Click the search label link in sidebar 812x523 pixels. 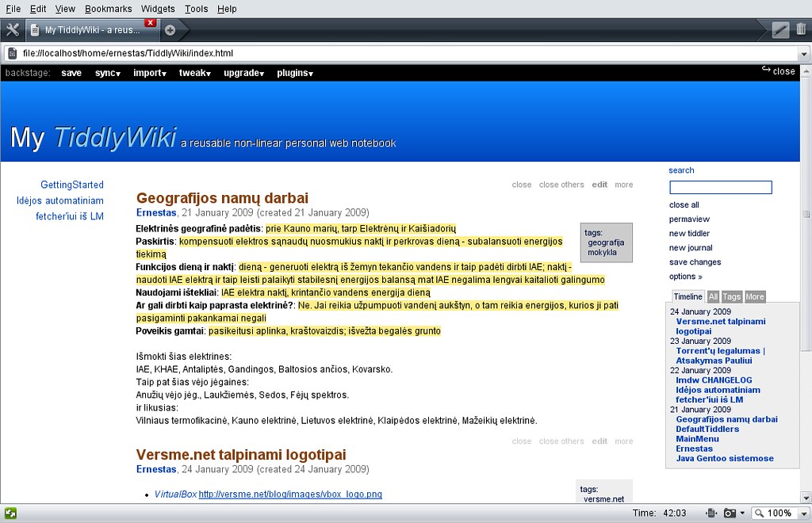pyautogui.click(x=681, y=170)
